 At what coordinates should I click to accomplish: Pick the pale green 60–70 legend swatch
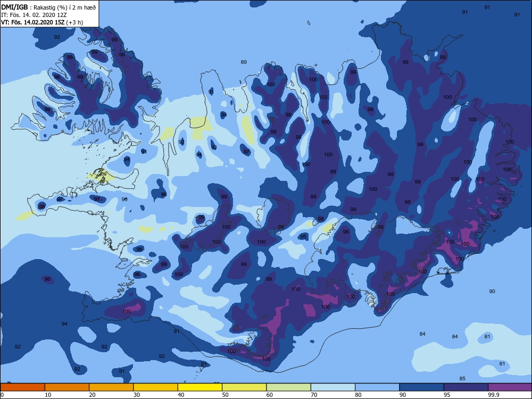pos(289,387)
